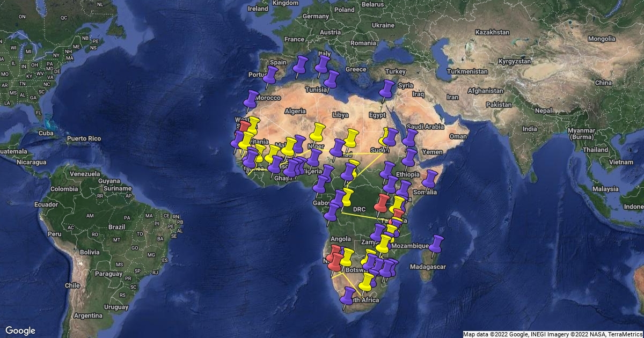
Task: Click the China country label
Action: [x=603, y=83]
